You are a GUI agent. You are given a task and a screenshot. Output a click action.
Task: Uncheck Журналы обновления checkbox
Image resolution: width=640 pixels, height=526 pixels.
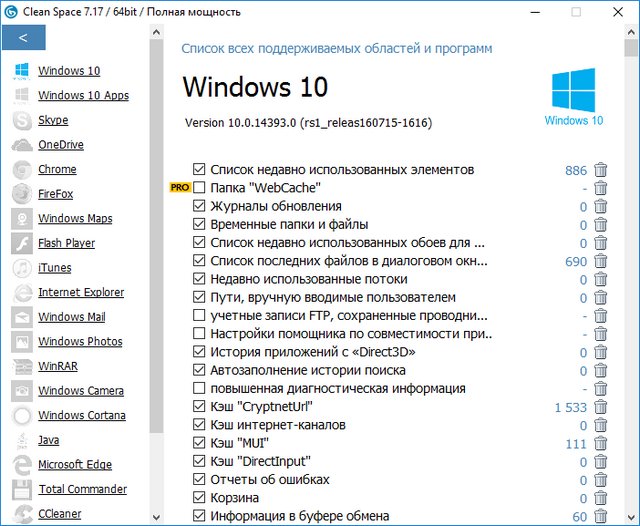(199, 206)
